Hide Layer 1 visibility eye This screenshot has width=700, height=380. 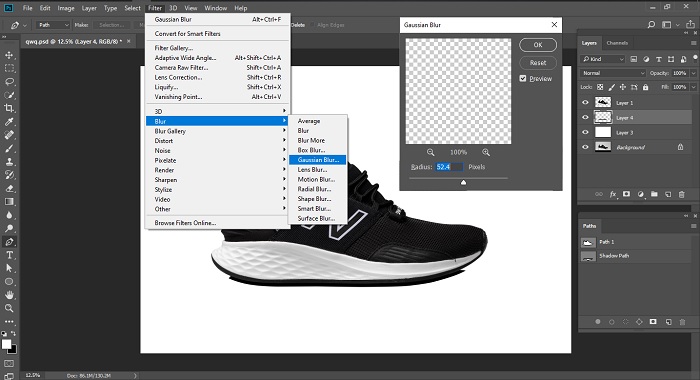pyautogui.click(x=585, y=103)
